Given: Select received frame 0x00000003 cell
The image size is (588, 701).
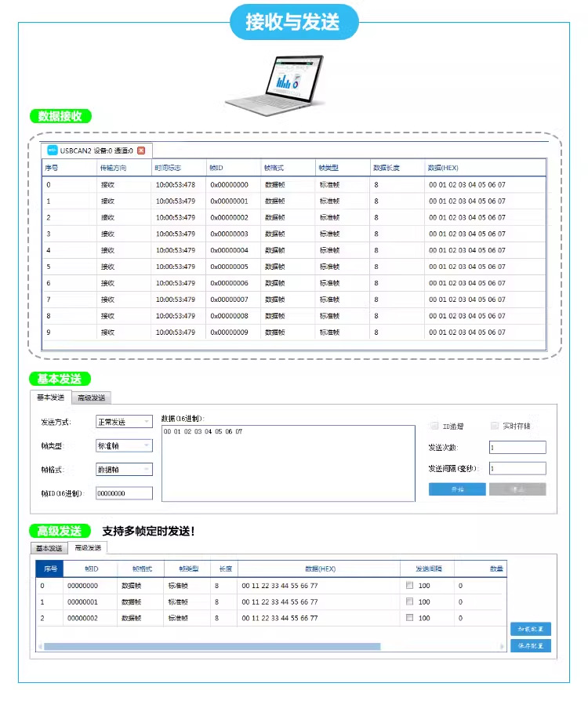Looking at the screenshot, I should click(233, 234).
